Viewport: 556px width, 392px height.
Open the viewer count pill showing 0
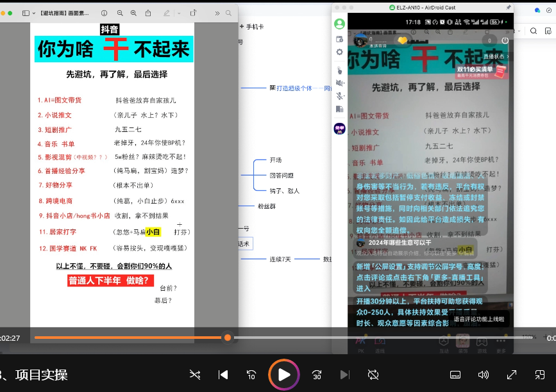click(490, 40)
